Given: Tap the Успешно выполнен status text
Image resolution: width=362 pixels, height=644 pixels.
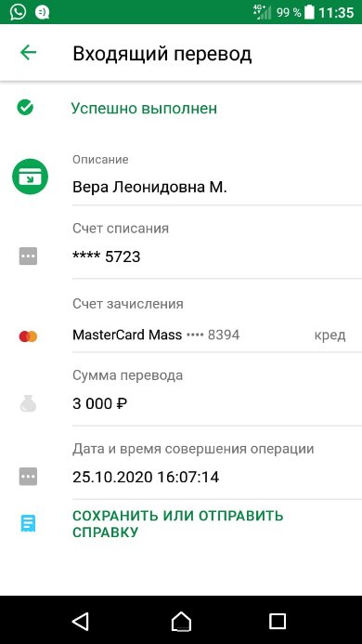Looking at the screenshot, I should (144, 109).
